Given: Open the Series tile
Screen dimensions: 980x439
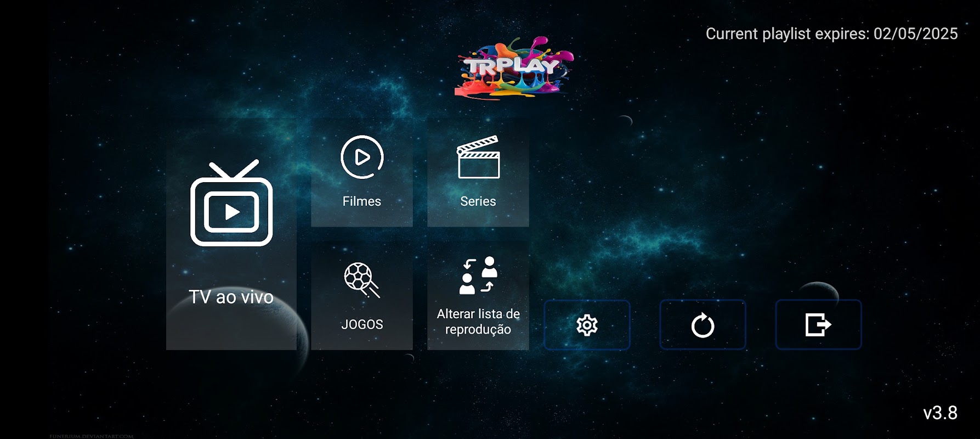Looking at the screenshot, I should (x=478, y=172).
